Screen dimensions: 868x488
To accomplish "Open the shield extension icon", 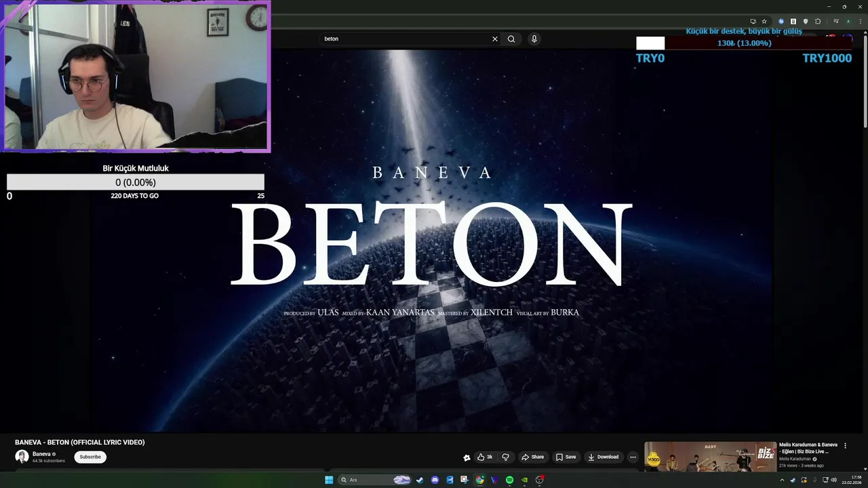I will point(806,21).
